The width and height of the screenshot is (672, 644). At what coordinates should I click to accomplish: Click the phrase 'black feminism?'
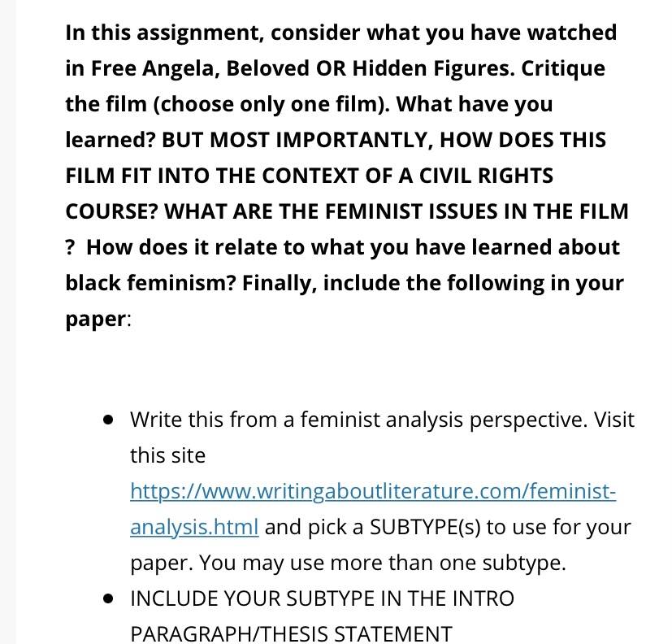point(150,283)
